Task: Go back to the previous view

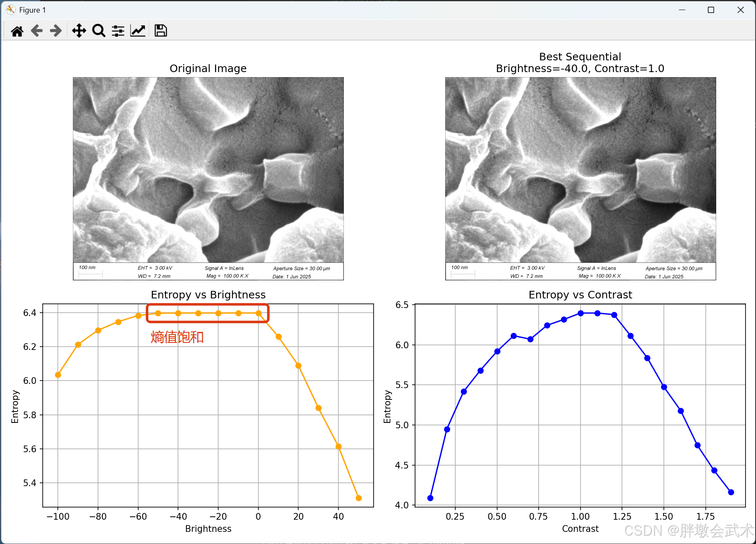Action: pyautogui.click(x=37, y=31)
